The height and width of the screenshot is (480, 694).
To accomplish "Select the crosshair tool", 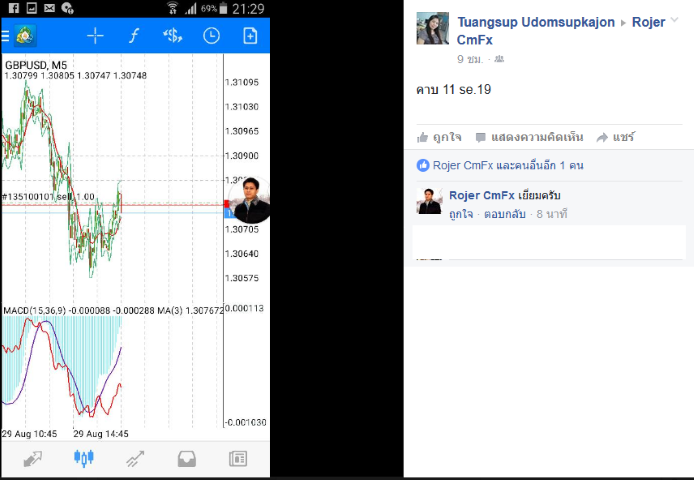I will coord(95,36).
